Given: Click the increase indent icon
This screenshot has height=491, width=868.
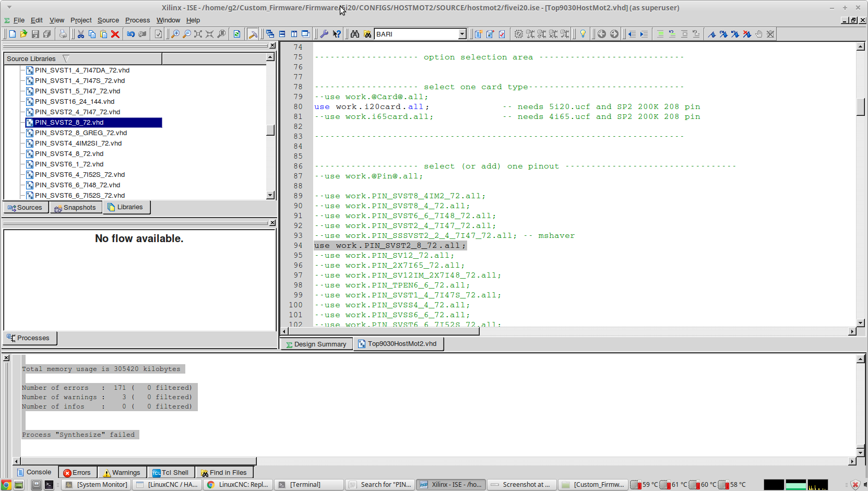Looking at the screenshot, I should (x=644, y=34).
